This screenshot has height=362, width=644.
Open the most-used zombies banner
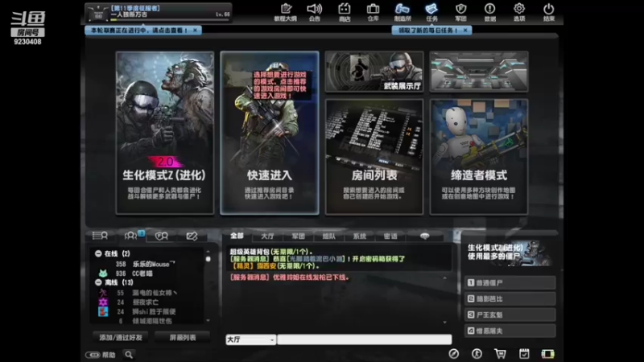point(510,253)
